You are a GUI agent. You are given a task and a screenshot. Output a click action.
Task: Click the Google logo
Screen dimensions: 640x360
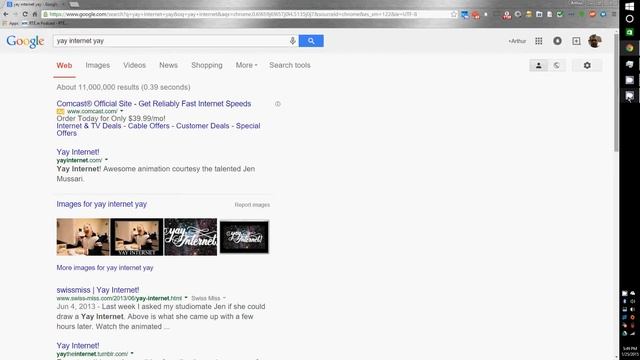[25, 41]
